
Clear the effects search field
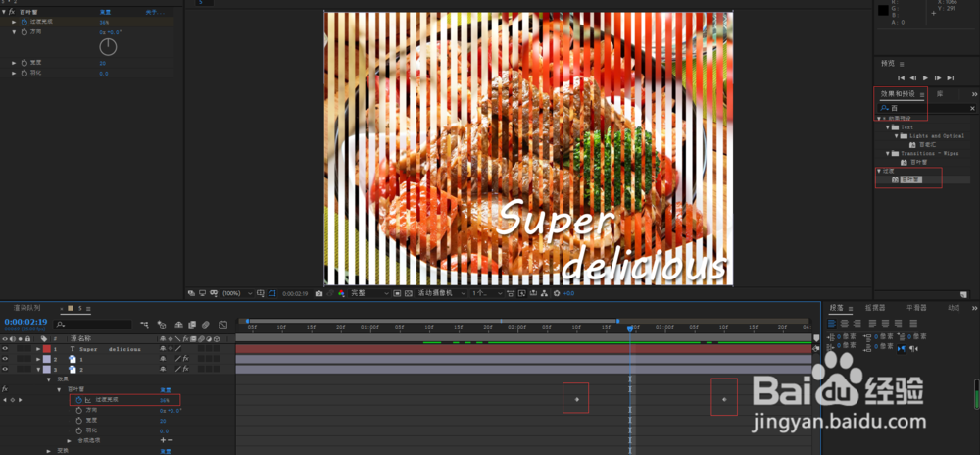[972, 108]
